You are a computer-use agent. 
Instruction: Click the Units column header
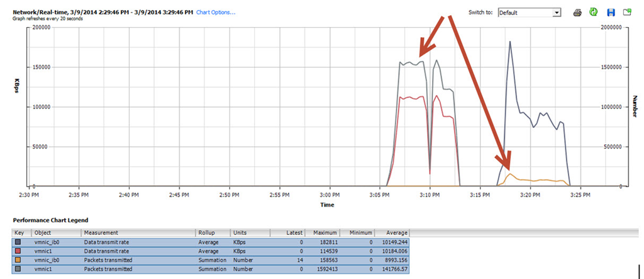tap(249, 233)
